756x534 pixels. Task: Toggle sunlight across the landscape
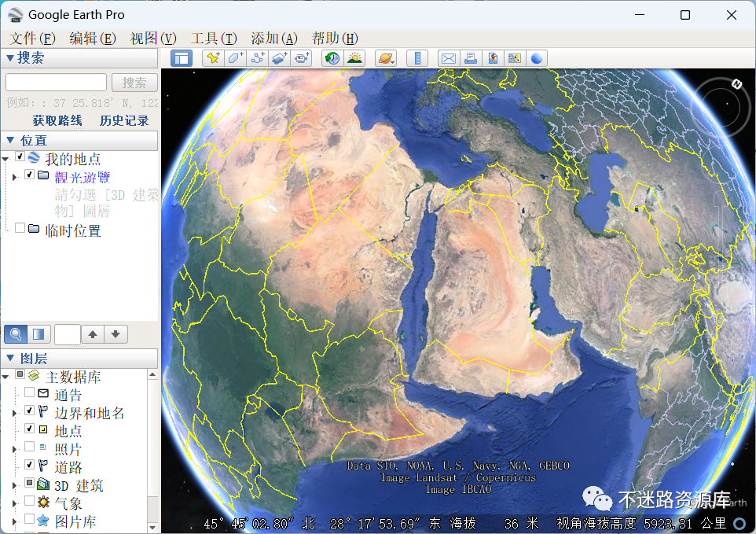355,58
